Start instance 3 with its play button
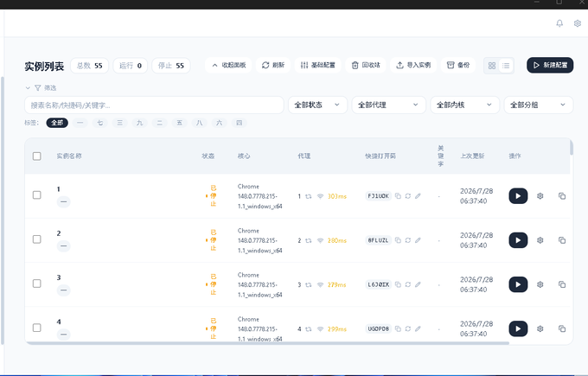This screenshot has height=376, width=588. point(518,284)
